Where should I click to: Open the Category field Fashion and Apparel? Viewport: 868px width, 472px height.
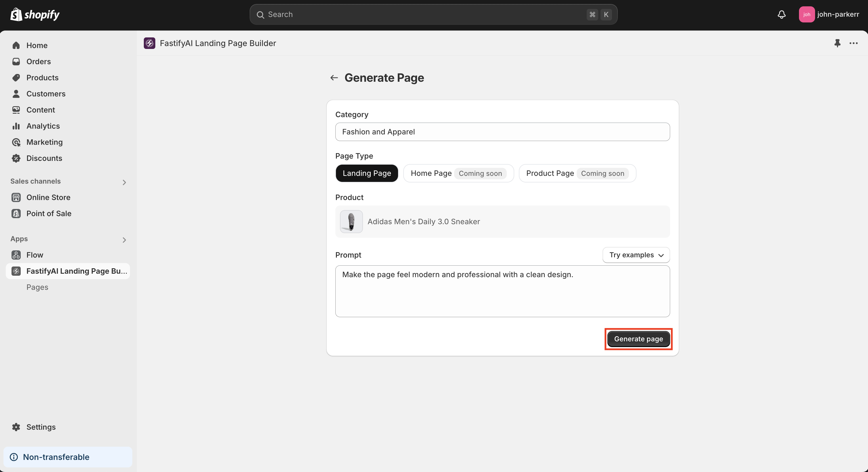502,132
